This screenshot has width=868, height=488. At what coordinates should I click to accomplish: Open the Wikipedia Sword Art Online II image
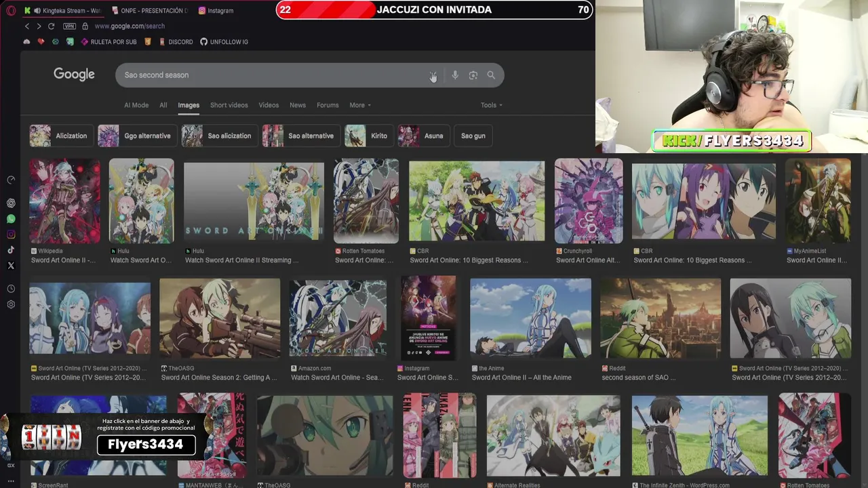tap(64, 201)
